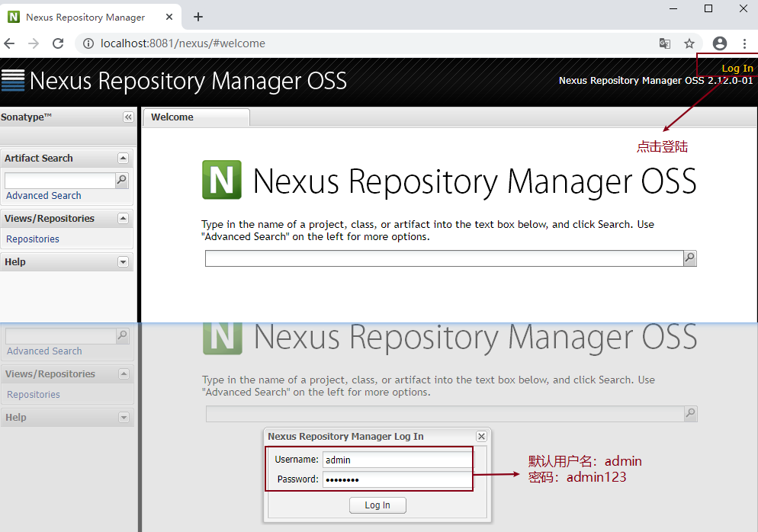Screen dimensions: 758x532
Task: Open the Chrome profile avatar
Action: point(720,43)
